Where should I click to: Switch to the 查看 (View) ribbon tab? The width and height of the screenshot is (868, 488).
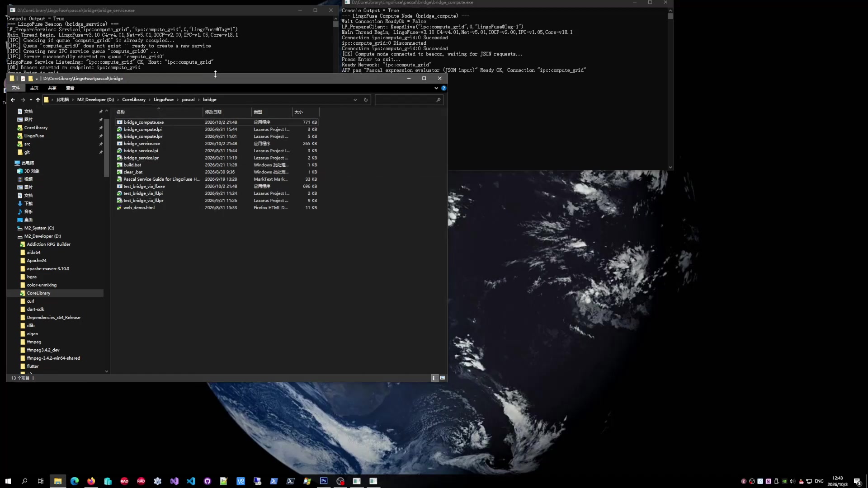point(70,88)
